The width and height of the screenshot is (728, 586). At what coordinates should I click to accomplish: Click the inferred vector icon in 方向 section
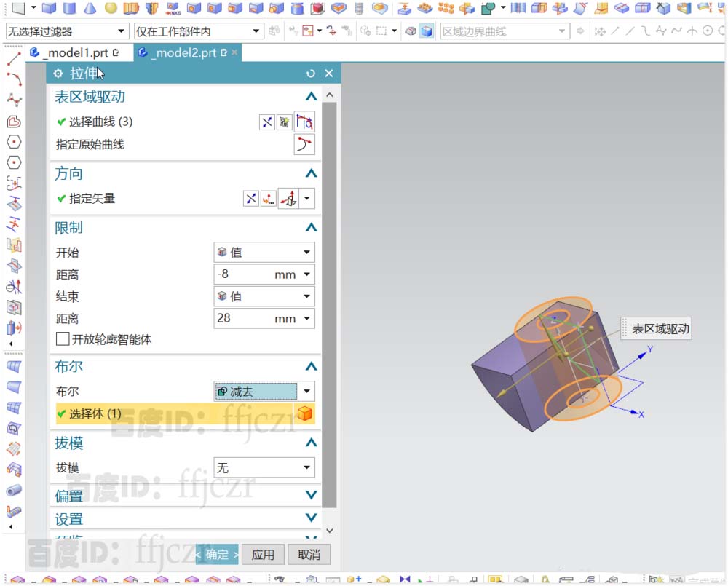pos(289,199)
